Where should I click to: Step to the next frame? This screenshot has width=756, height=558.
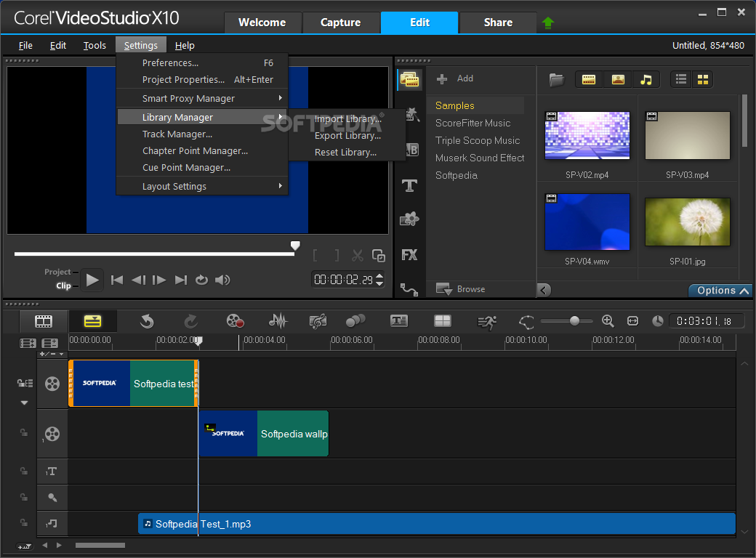(x=159, y=280)
